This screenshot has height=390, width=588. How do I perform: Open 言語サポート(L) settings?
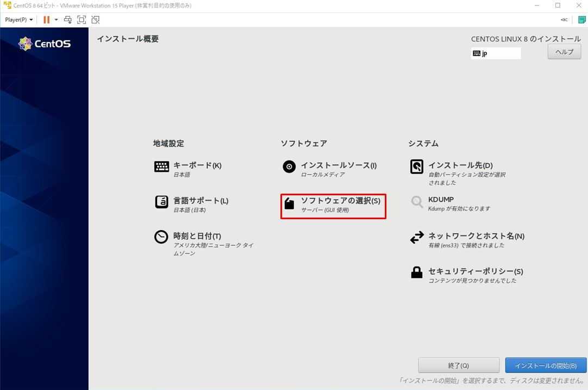coord(201,201)
